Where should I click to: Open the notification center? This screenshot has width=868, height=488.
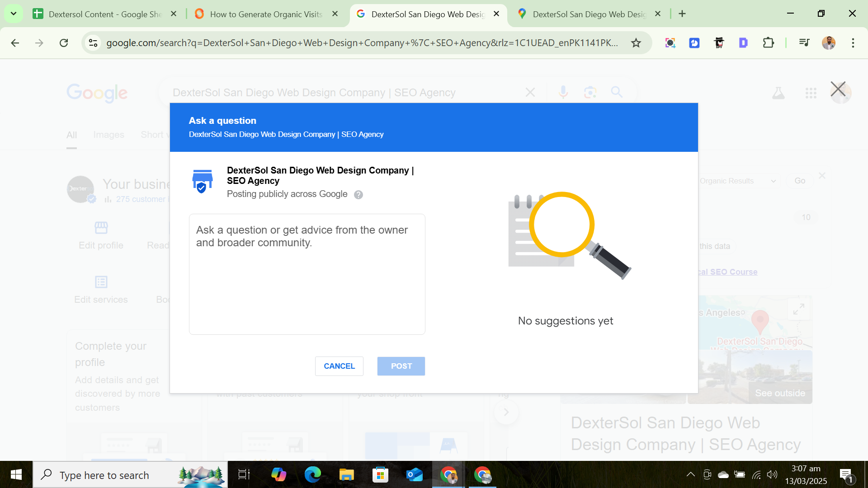pyautogui.click(x=847, y=475)
